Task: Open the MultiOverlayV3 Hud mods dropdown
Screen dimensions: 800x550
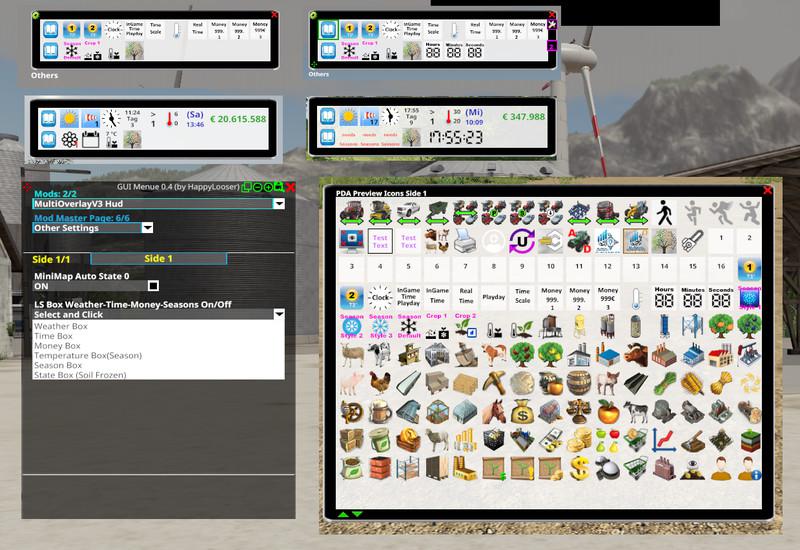Action: point(279,204)
